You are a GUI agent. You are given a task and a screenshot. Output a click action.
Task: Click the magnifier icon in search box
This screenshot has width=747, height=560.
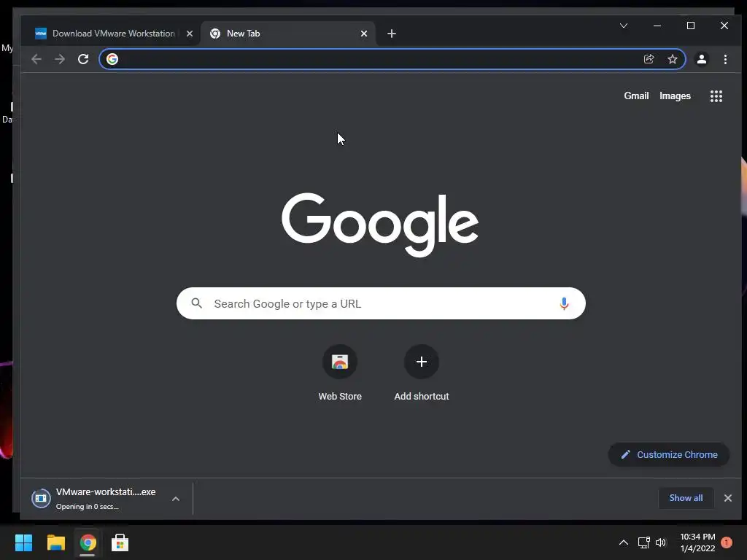pyautogui.click(x=197, y=303)
